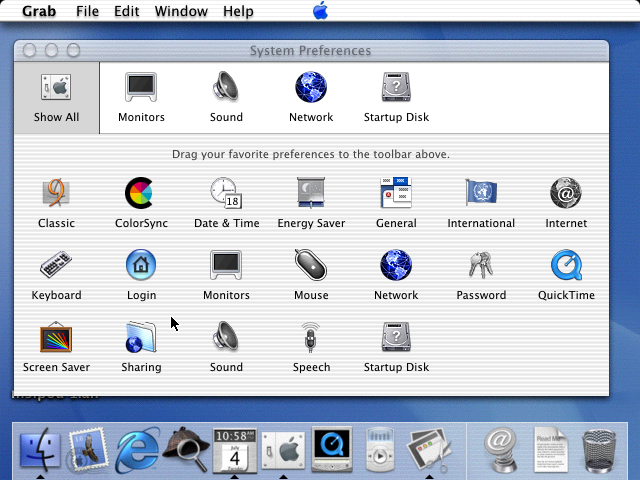Open the Classic preference pane
Viewport: 640px width, 480px height.
coord(56,203)
